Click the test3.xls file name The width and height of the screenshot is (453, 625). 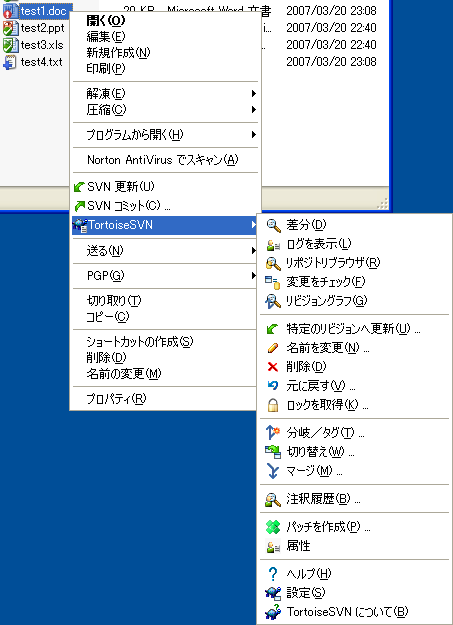42,45
